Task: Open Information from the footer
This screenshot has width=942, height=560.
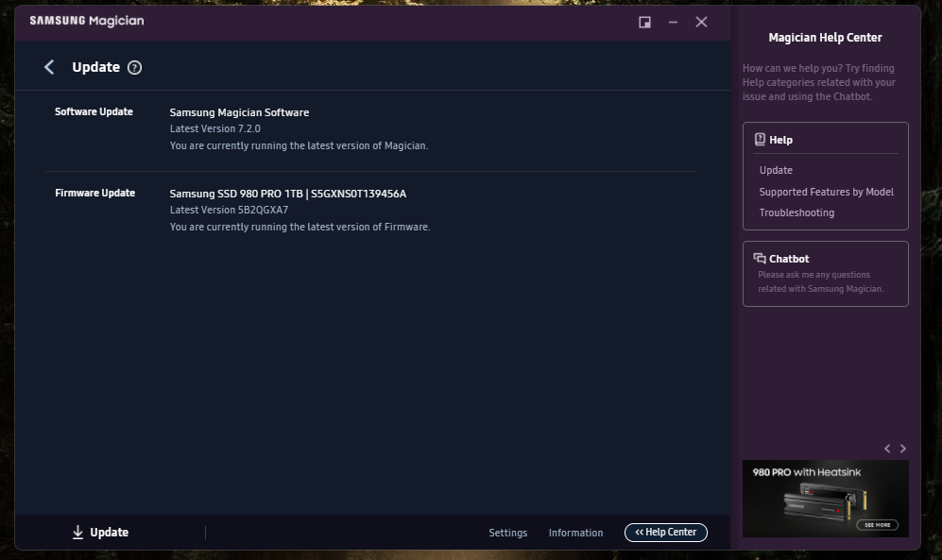Action: click(575, 533)
